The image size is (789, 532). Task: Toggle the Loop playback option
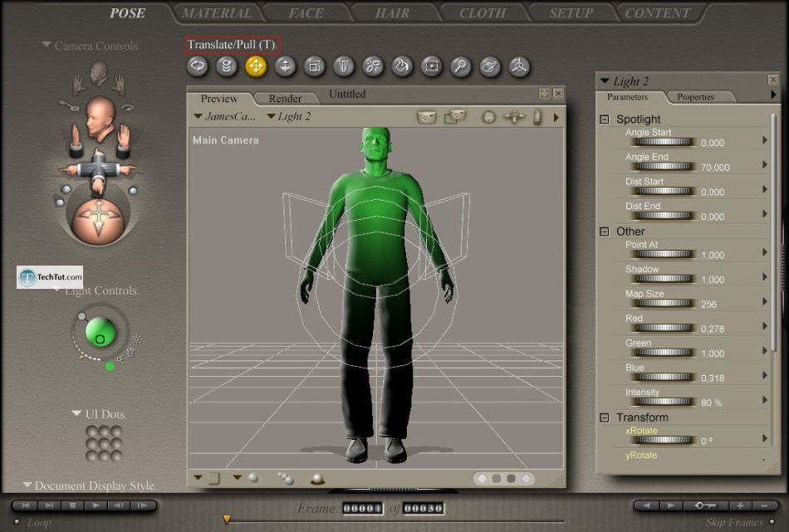click(x=18, y=522)
